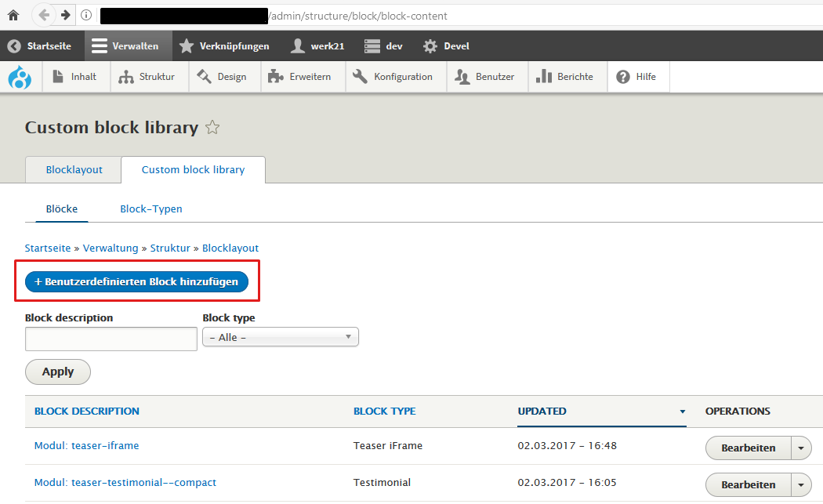The width and height of the screenshot is (823, 504).
Task: Star the Custom block library page
Action: click(212, 128)
